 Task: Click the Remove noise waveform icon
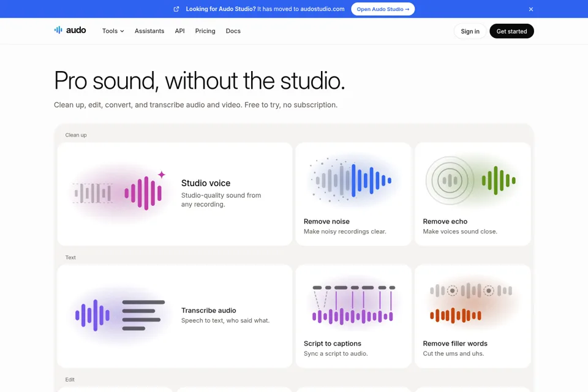353,181
